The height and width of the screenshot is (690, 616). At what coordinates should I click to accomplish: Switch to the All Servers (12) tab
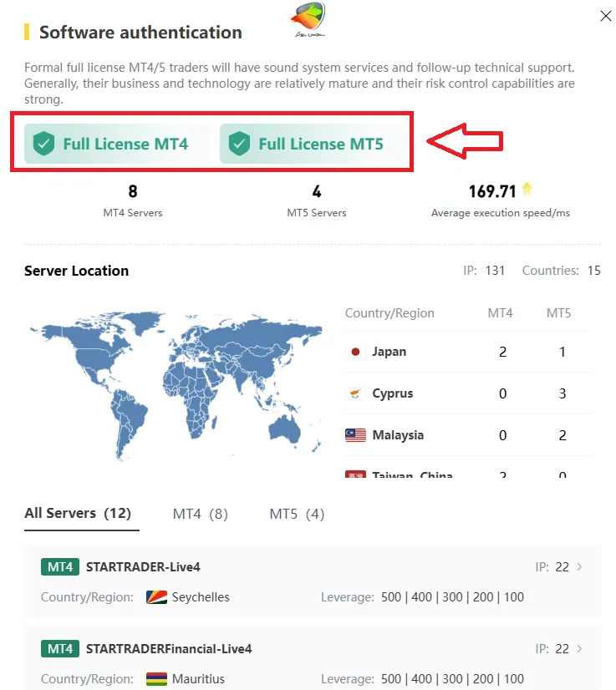click(79, 514)
